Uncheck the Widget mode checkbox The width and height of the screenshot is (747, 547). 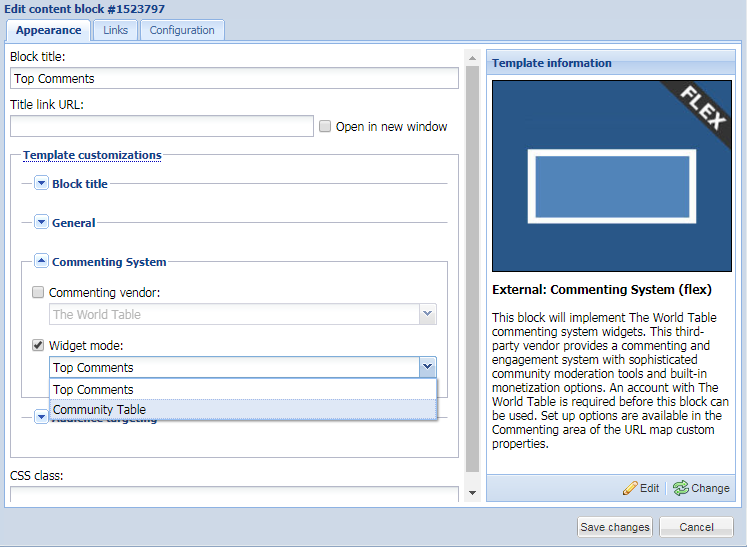click(x=38, y=345)
